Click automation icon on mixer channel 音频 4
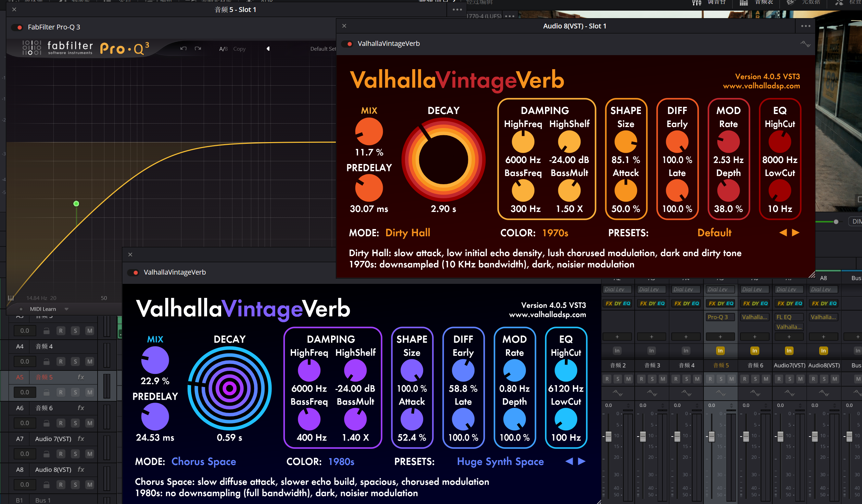862x504 pixels. pyautogui.click(x=686, y=393)
